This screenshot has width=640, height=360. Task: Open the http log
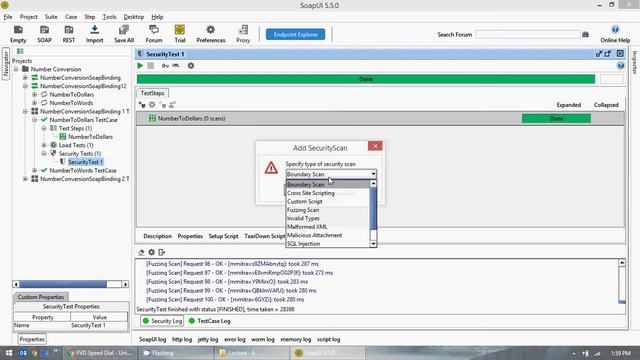pos(182,340)
